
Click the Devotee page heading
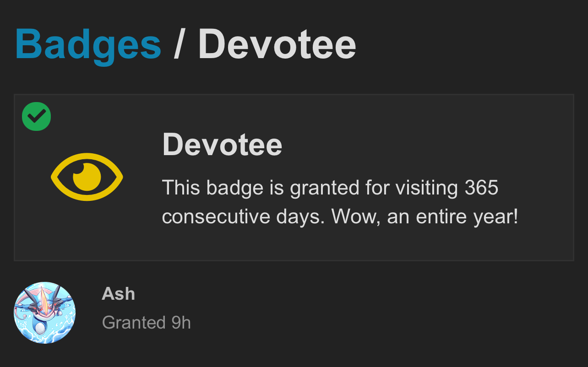click(277, 44)
